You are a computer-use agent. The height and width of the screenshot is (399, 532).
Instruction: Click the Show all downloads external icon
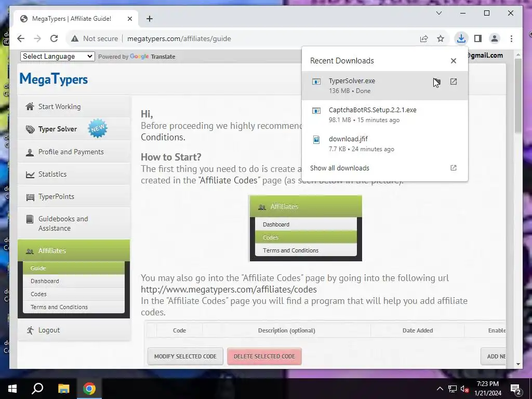click(453, 168)
